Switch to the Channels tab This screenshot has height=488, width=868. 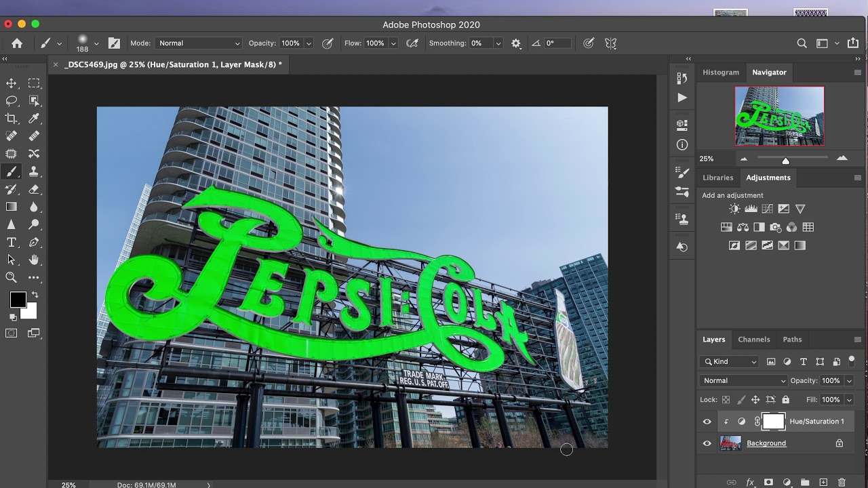(754, 340)
